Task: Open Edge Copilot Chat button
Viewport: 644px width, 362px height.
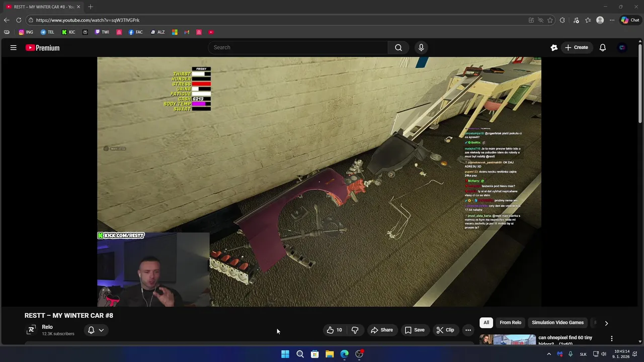Action: (630, 20)
